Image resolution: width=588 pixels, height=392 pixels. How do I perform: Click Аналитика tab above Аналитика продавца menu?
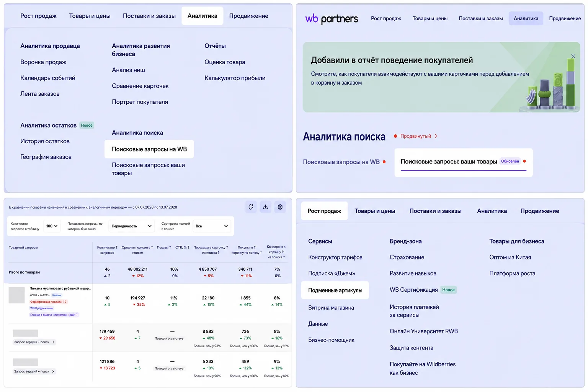tap(202, 16)
